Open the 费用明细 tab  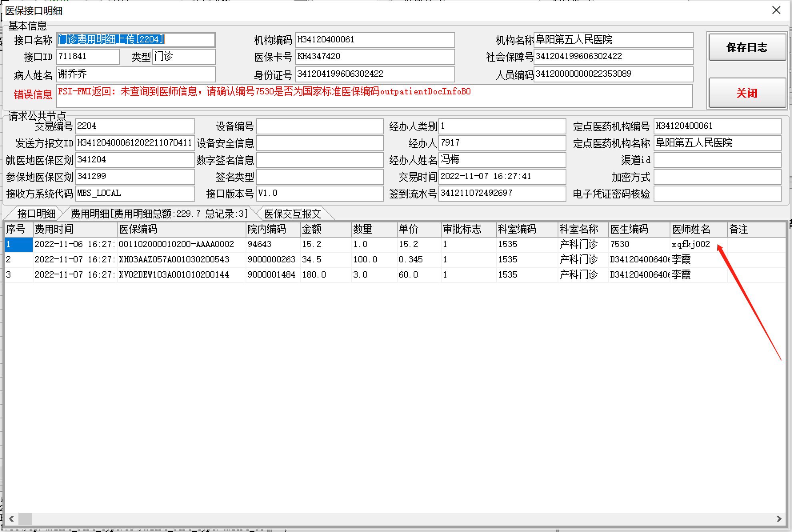pos(159,214)
